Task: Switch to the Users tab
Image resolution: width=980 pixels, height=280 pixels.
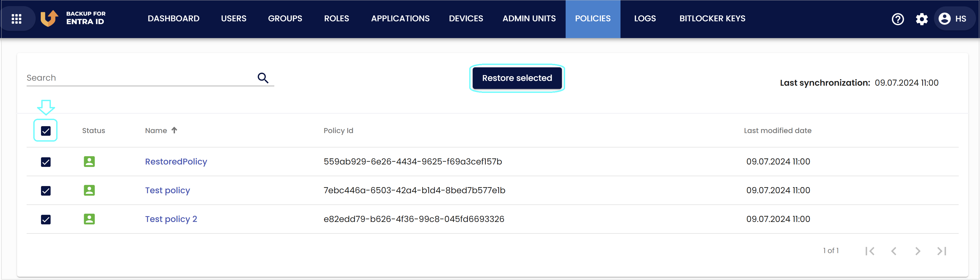Action: (234, 19)
